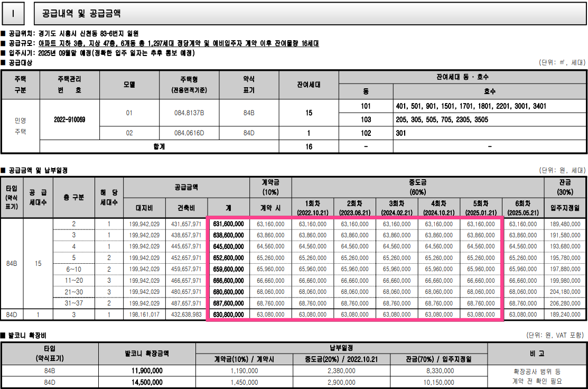Click land cost 198,161,017 cell
The width and height of the screenshot is (588, 389).
point(144,314)
